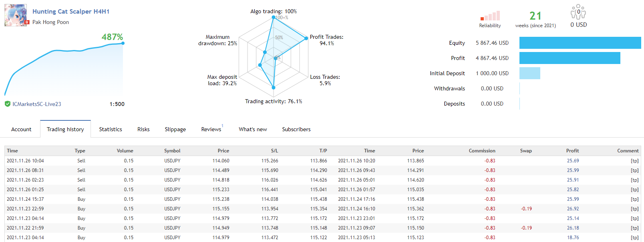
Task: Open the Risks tab
Action: click(143, 129)
